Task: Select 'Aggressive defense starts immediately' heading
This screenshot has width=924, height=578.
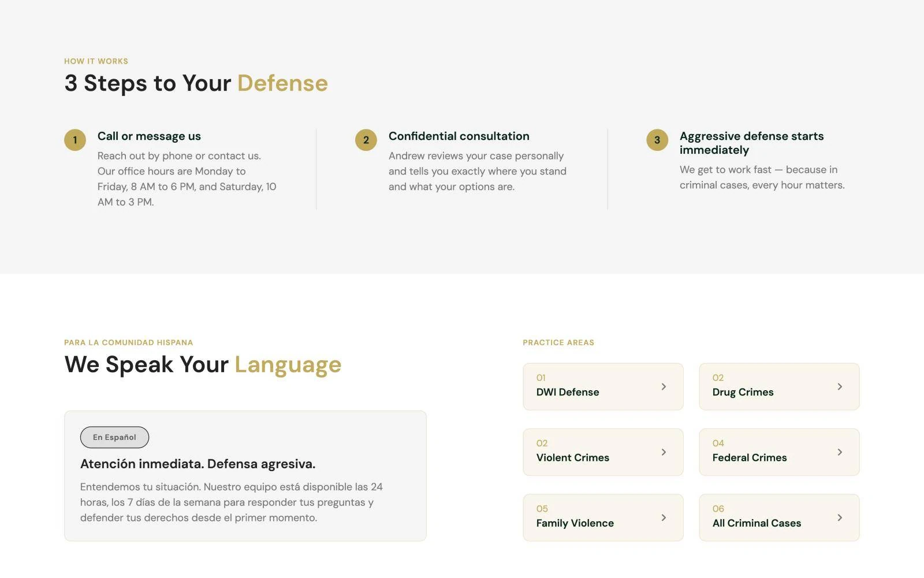Action: coord(752,143)
